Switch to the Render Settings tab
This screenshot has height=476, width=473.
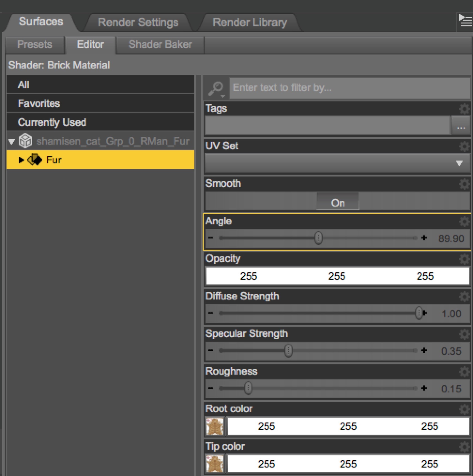click(138, 23)
